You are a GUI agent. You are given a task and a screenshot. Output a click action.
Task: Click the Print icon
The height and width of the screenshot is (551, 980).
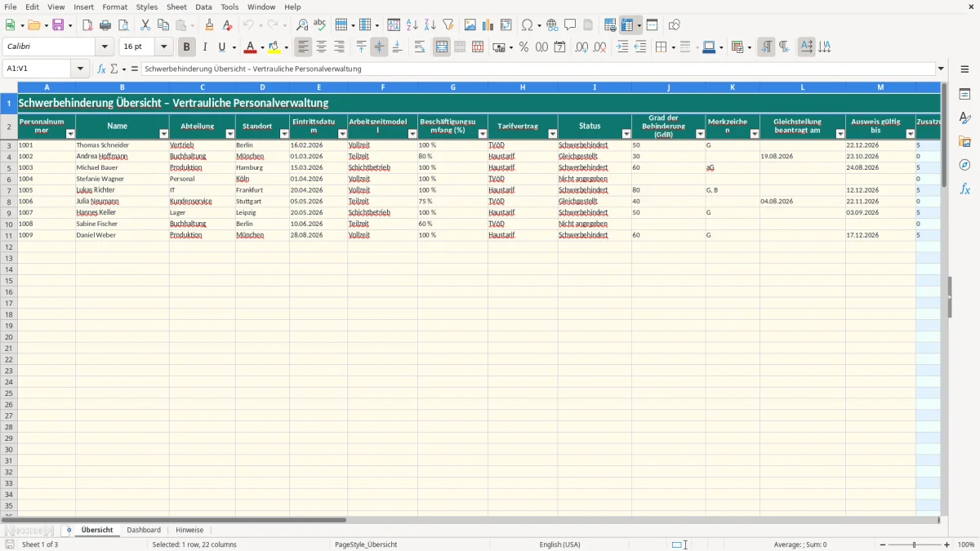[105, 25]
